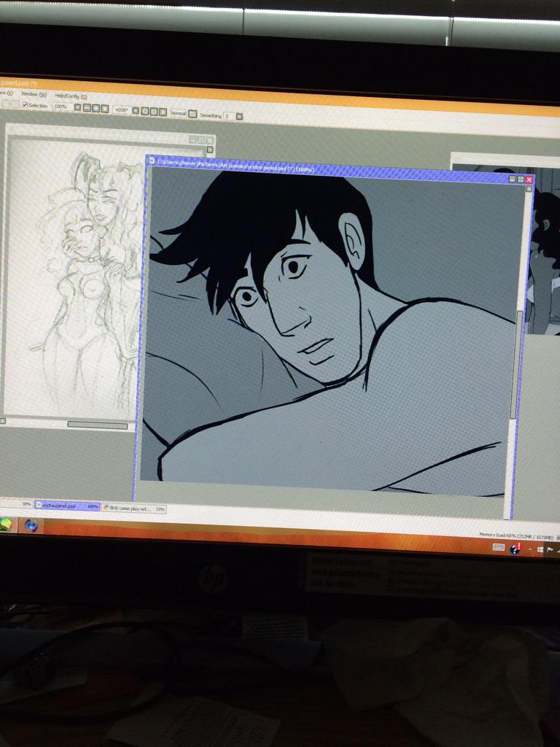
Task: Click the 'Memory load' status bar text
Action: pos(516,536)
